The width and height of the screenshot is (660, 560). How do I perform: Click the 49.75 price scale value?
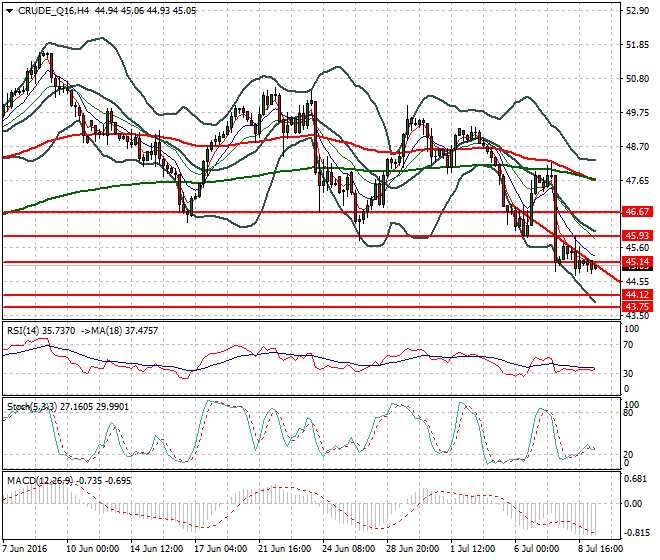pyautogui.click(x=637, y=113)
